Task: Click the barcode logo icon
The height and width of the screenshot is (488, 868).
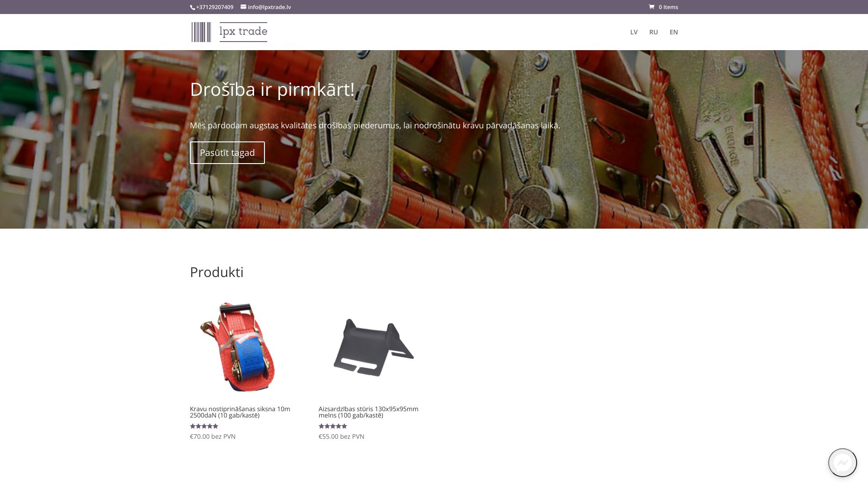Action: click(201, 32)
